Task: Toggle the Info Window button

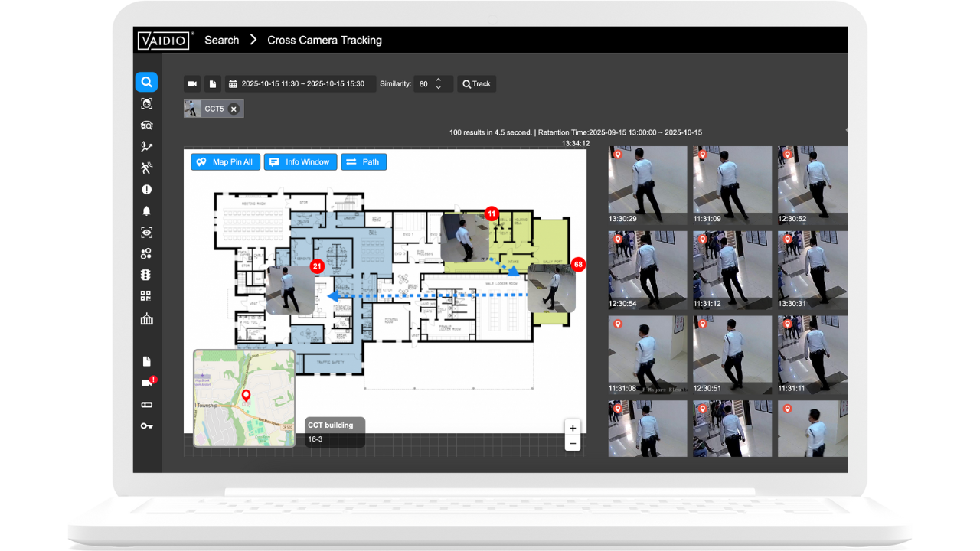Action: click(300, 162)
